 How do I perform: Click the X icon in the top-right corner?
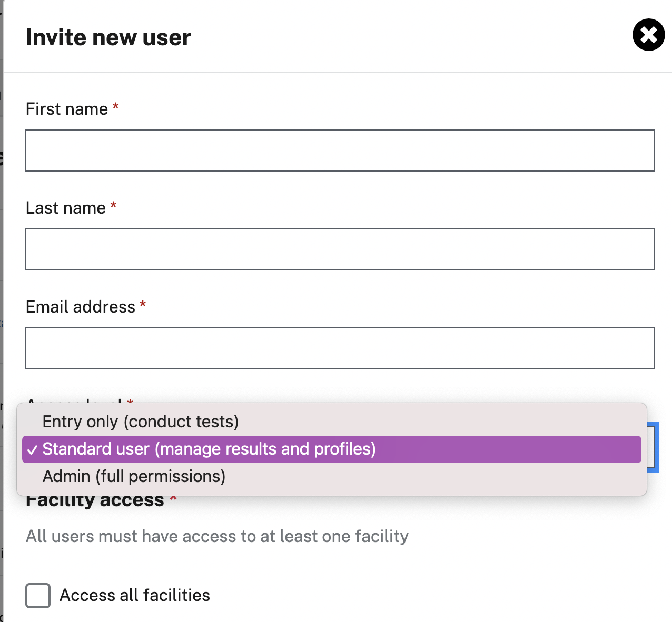[x=648, y=35]
